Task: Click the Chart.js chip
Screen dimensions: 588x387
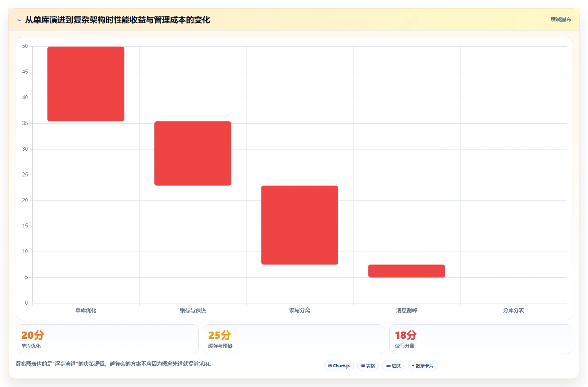Action: coord(339,366)
